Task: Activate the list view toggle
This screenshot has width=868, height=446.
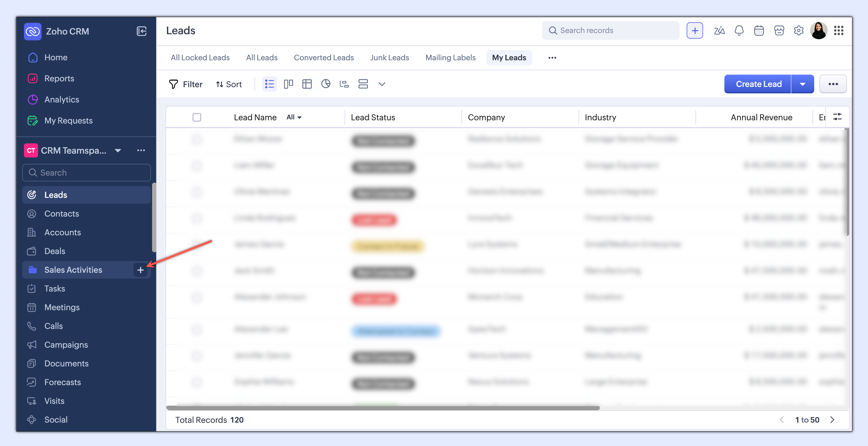Action: [270, 84]
